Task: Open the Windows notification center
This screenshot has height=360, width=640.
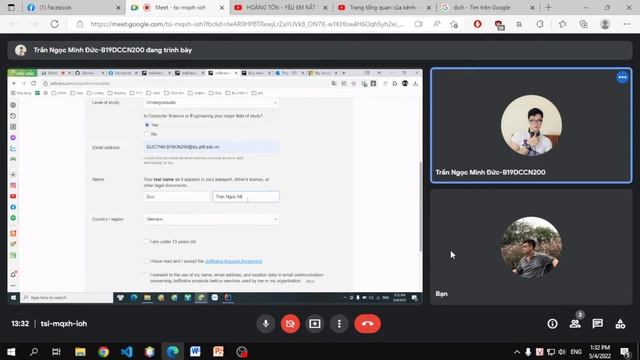Action: 624,352
